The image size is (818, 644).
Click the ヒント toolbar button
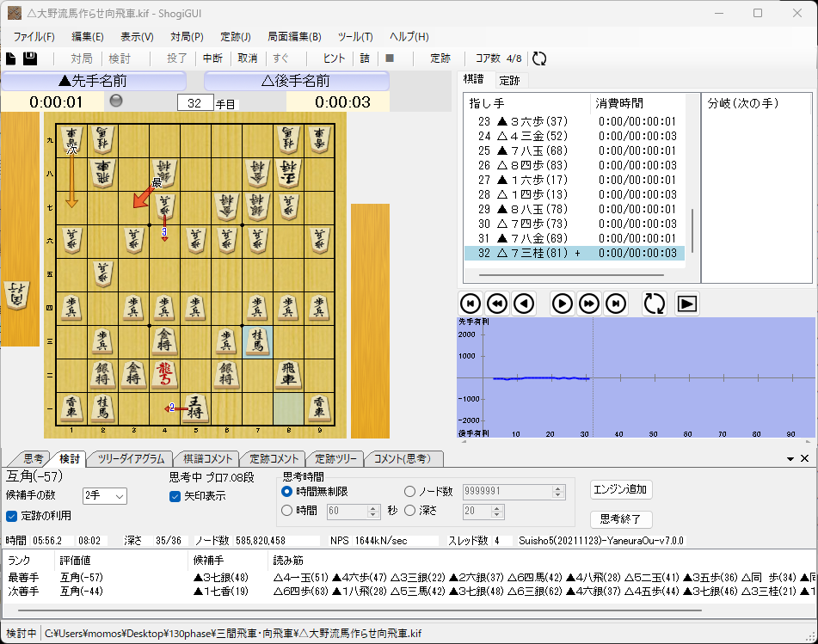click(334, 58)
